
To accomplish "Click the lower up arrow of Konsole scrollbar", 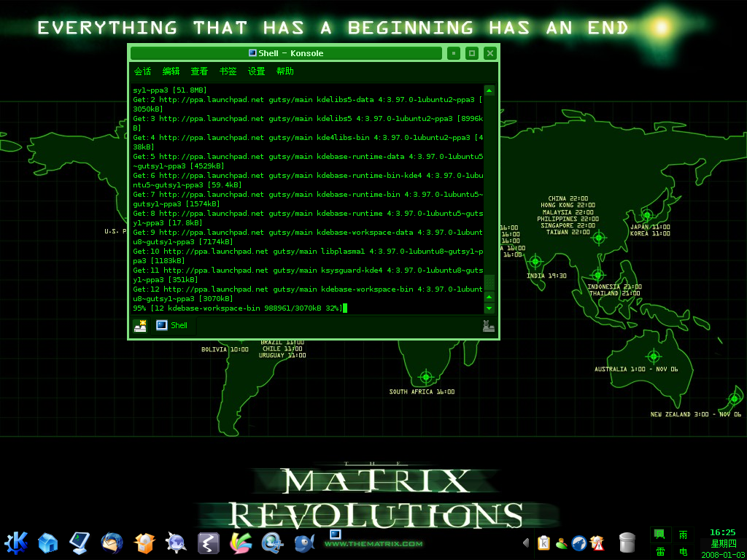I will click(489, 297).
